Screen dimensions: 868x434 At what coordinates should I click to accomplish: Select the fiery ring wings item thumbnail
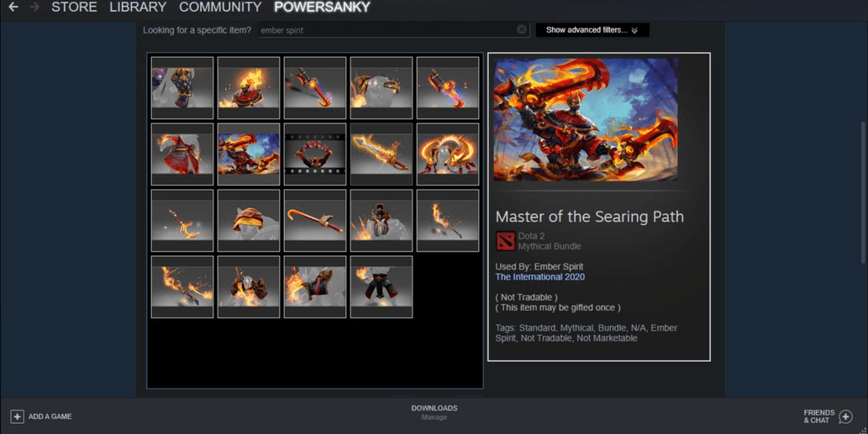tap(448, 154)
